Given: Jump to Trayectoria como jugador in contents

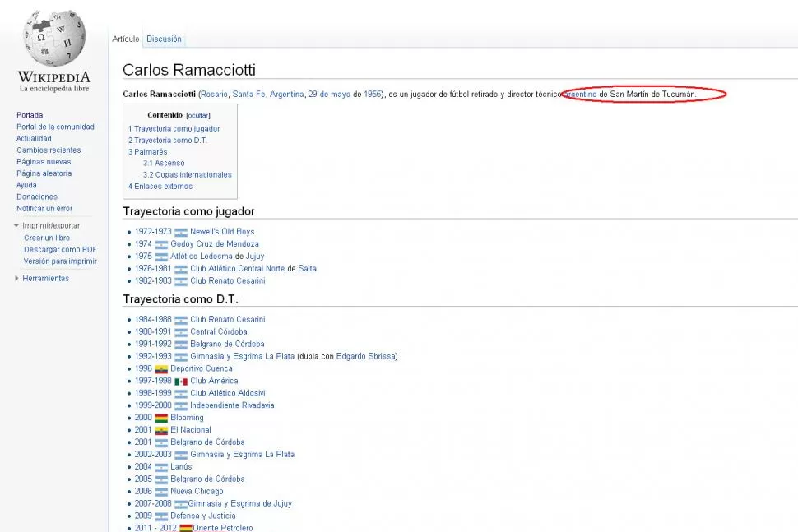Looking at the screenshot, I should 174,128.
